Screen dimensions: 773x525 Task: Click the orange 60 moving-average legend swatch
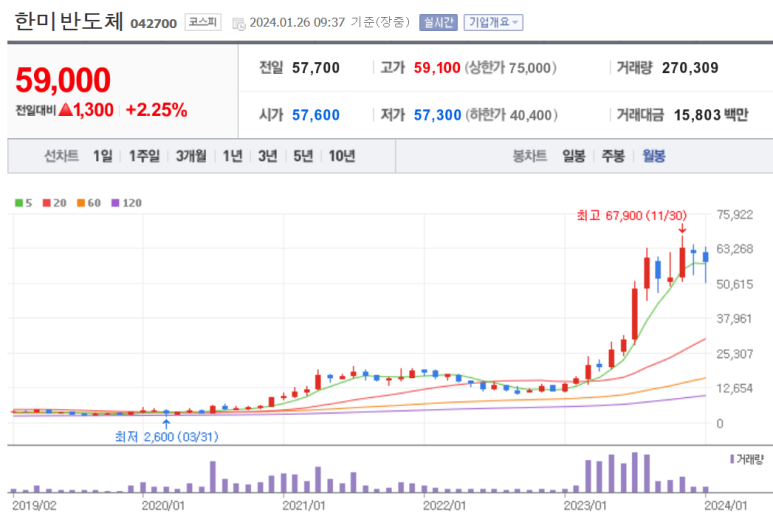click(81, 203)
